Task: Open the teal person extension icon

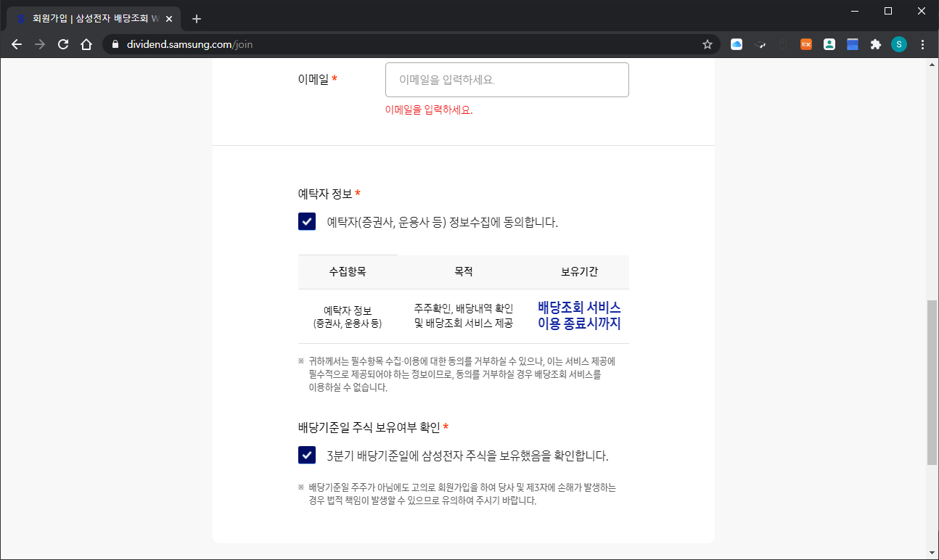Action: pyautogui.click(x=829, y=44)
